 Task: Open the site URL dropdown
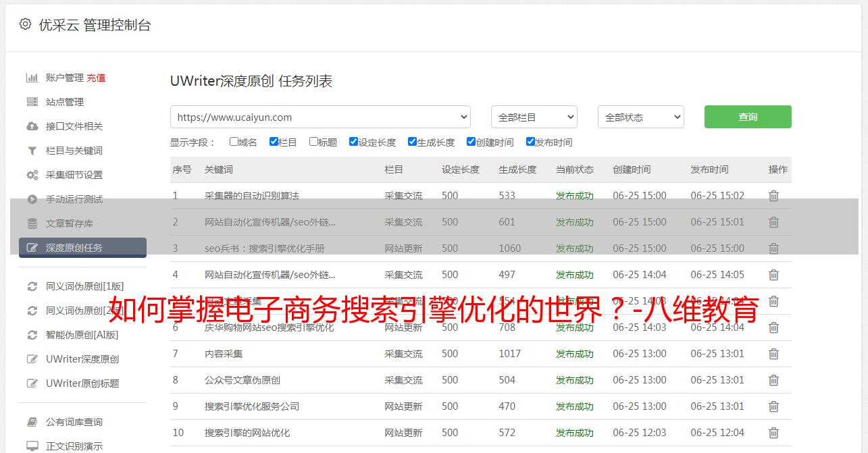(320, 117)
